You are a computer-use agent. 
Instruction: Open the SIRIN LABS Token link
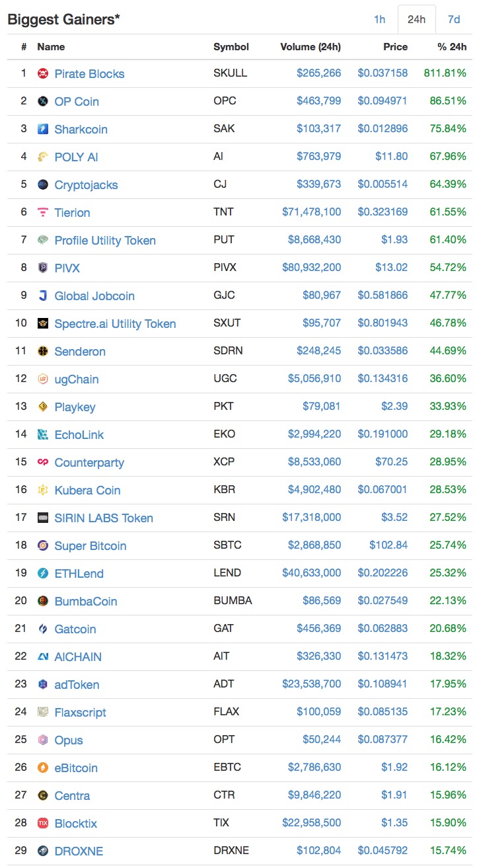pos(104,518)
